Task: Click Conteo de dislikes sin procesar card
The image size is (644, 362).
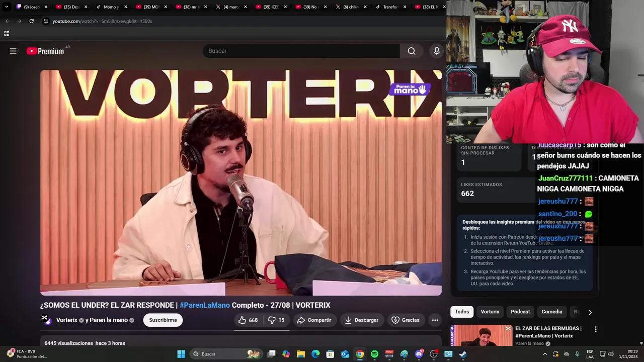Action: click(x=489, y=157)
